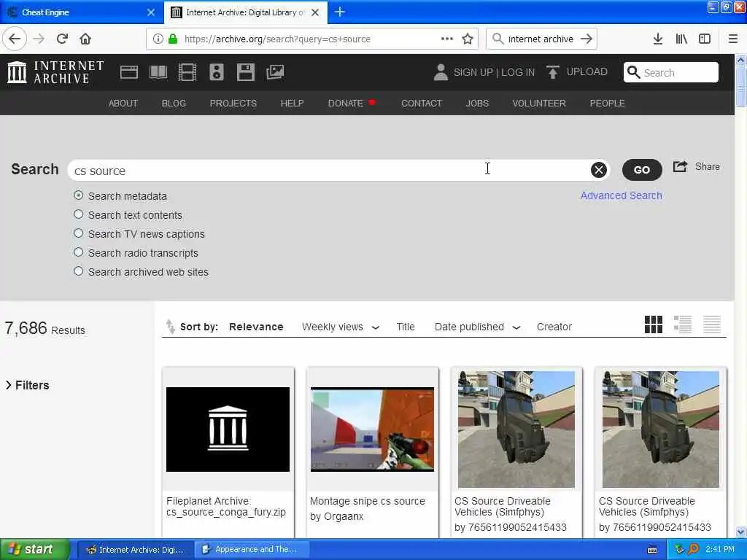This screenshot has width=747, height=560.
Task: Open the Advanced Search link
Action: click(x=622, y=195)
